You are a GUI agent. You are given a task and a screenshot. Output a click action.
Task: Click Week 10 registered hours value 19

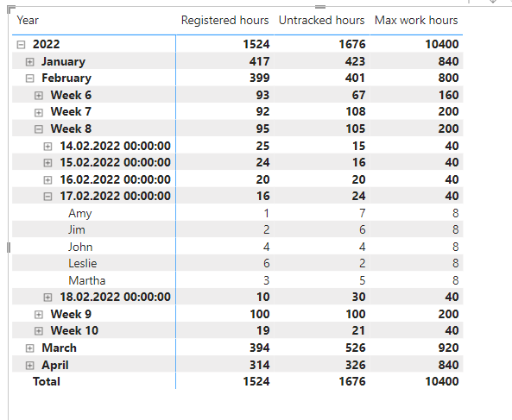pyautogui.click(x=262, y=330)
